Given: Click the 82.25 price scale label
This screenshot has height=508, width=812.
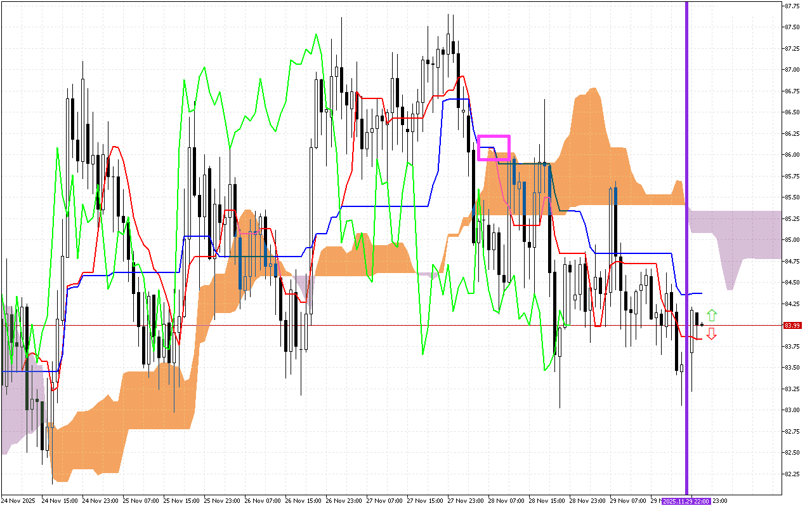Looking at the screenshot, I should 792,474.
